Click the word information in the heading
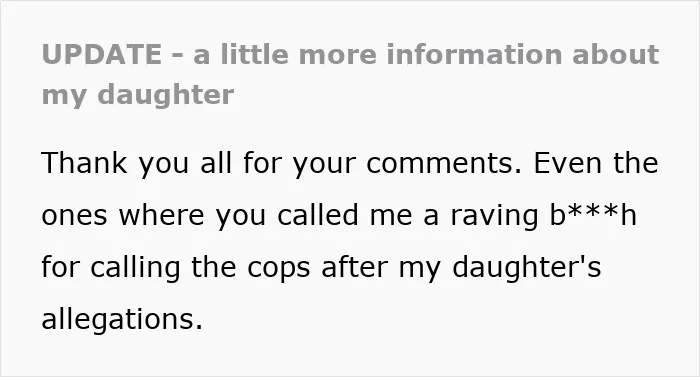700x377 pixels. pyautogui.click(x=474, y=54)
